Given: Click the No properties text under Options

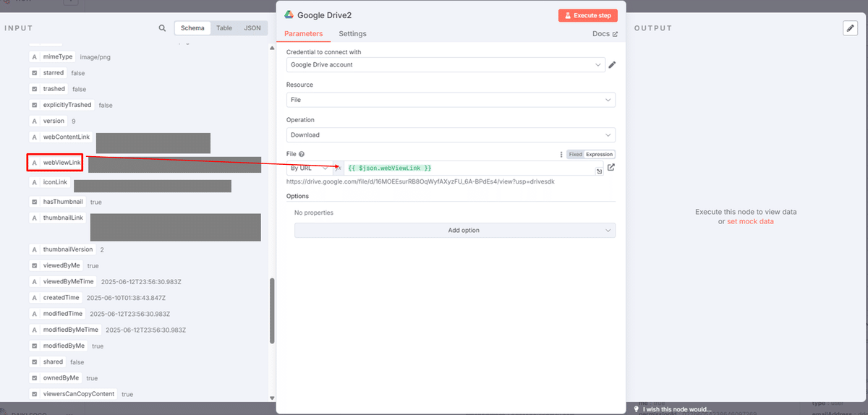Looking at the screenshot, I should pyautogui.click(x=313, y=213).
